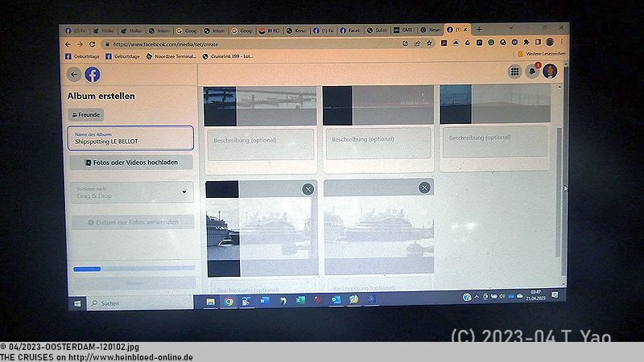
Task: Open Outlook from the taskbar
Action: pyautogui.click(x=336, y=300)
